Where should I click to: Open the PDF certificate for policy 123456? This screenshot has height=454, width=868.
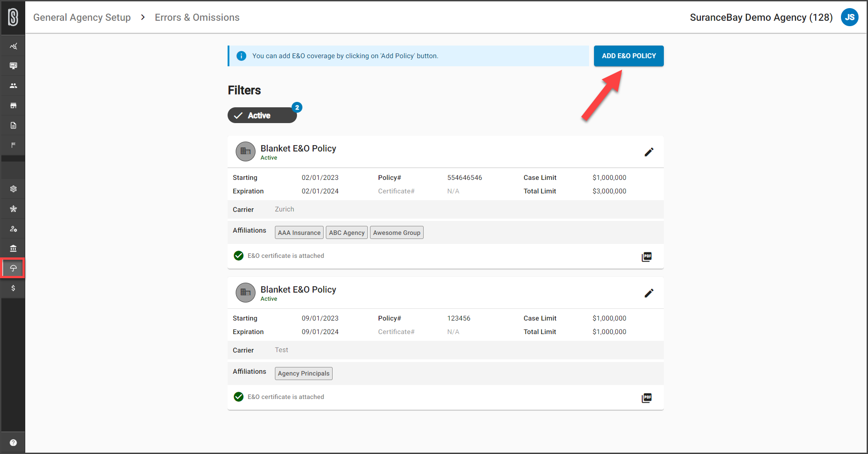647,398
